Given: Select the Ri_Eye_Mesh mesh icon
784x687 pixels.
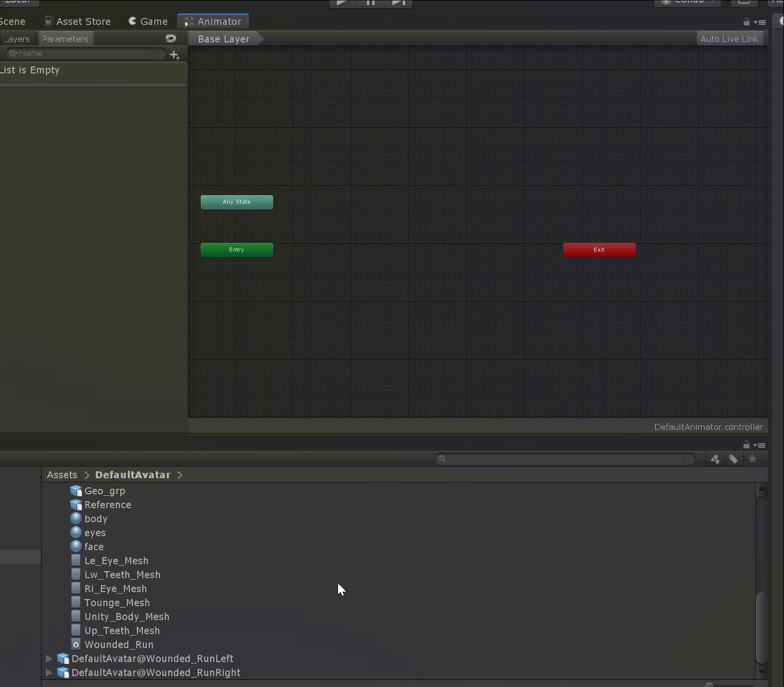Looking at the screenshot, I should tap(76, 588).
